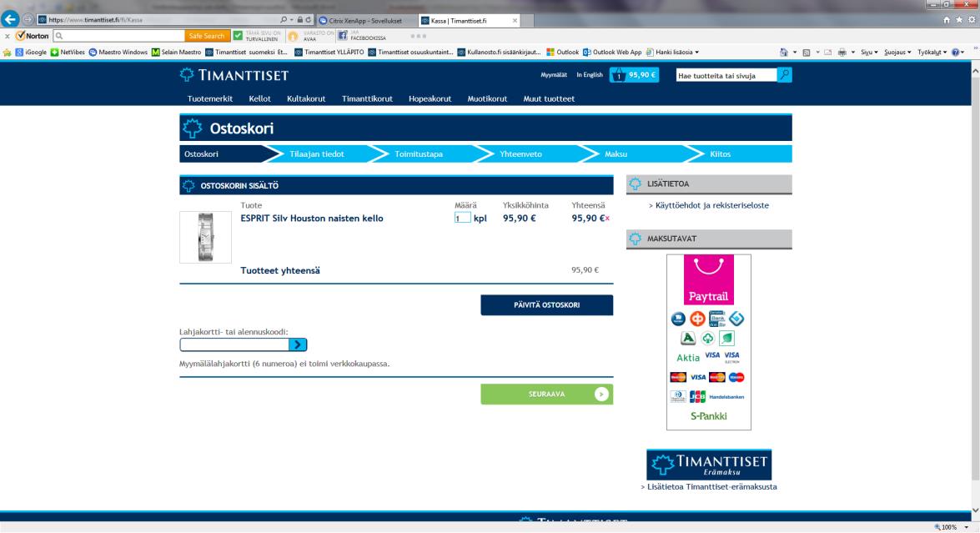Switch language with the In English link
The width and height of the screenshot is (980, 533).
[590, 75]
